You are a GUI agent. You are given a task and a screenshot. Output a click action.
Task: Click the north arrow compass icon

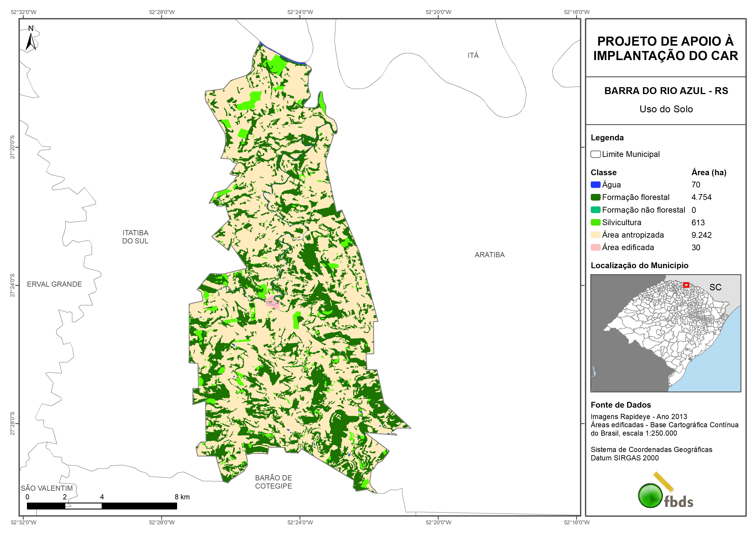(x=31, y=39)
